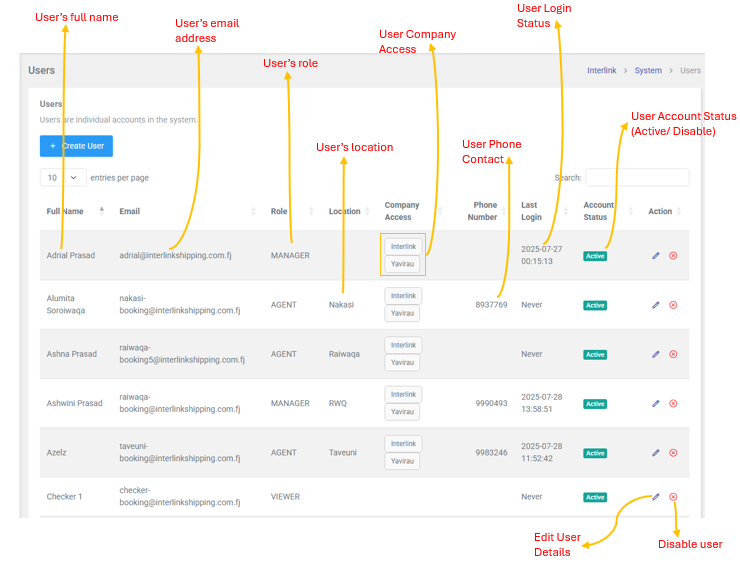The width and height of the screenshot is (740, 562).
Task: Disable the Azelz user account
Action: coord(673,453)
